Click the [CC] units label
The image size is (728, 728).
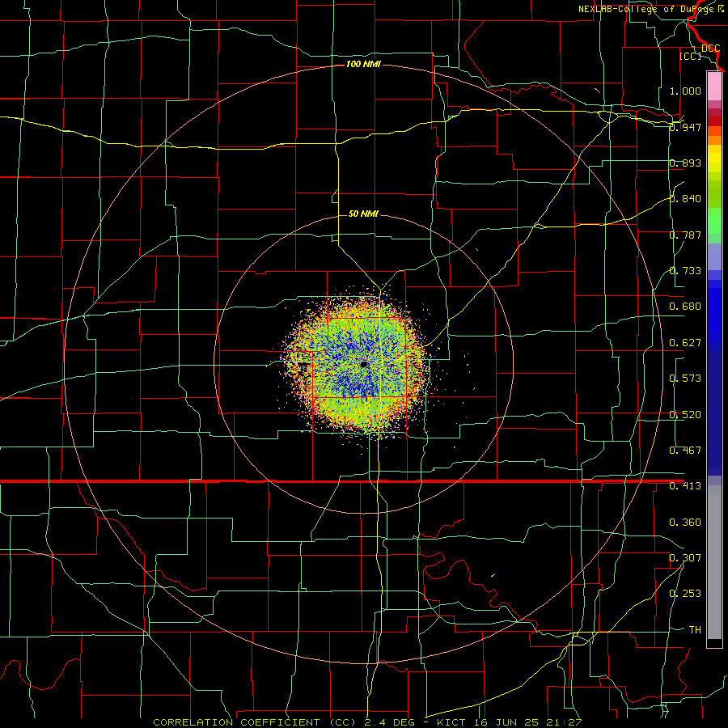point(690,56)
